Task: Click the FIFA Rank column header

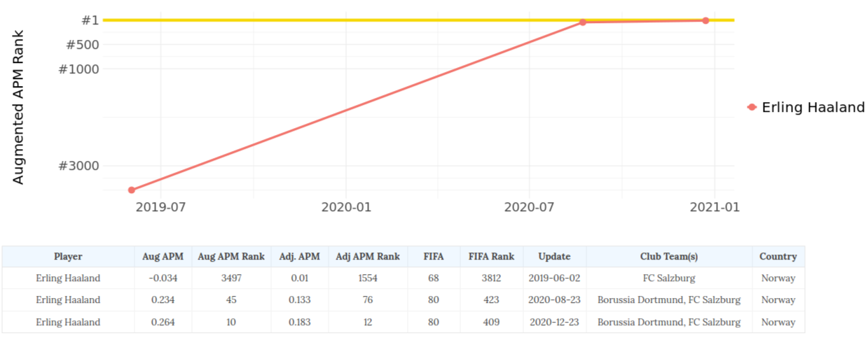Action: point(491,257)
